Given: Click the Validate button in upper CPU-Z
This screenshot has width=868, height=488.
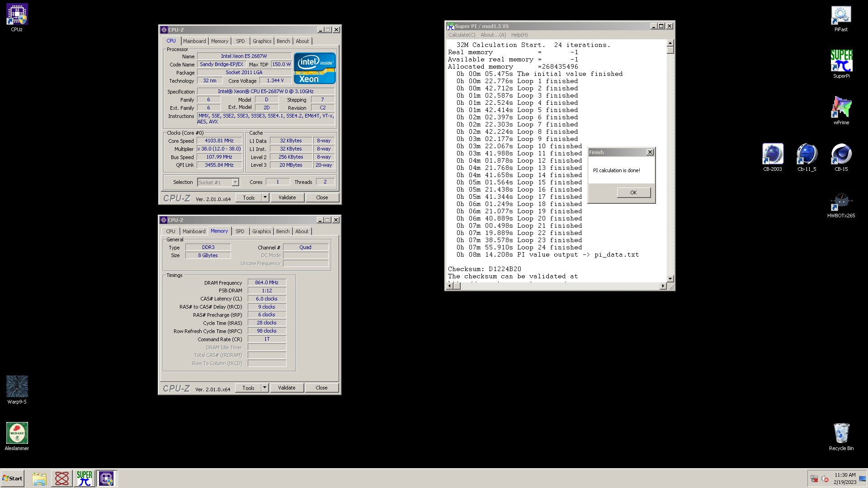Looking at the screenshot, I should 287,197.
